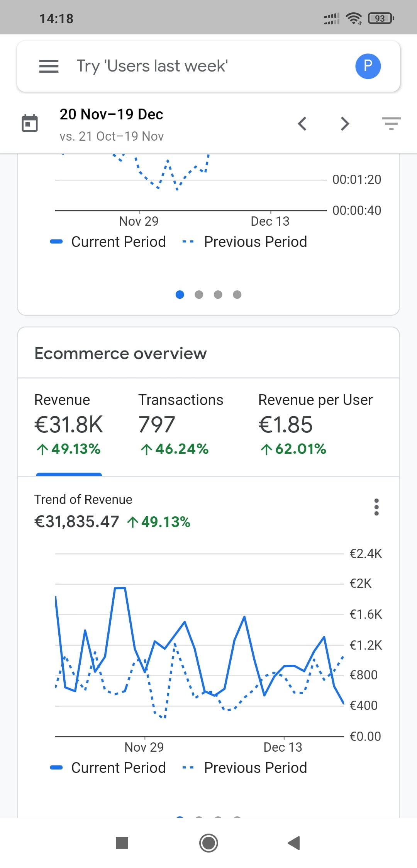Viewport: 417px width, 868px height.
Task: Tap the Ecommerce overview card title
Action: (x=120, y=353)
